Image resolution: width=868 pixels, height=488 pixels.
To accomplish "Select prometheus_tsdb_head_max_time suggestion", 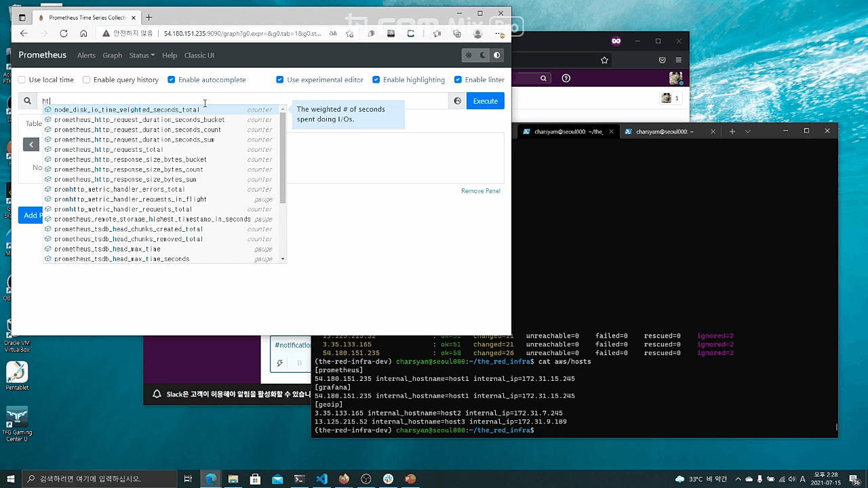I will (161, 249).
